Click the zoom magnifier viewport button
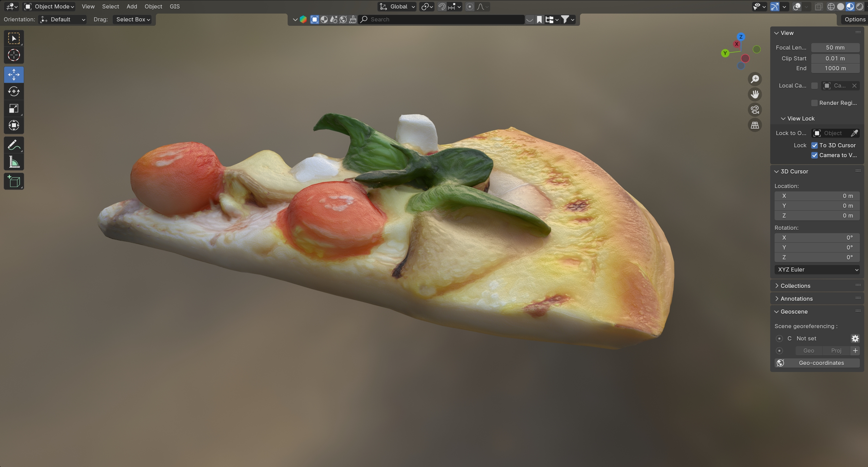The height and width of the screenshot is (467, 868). pos(755,79)
